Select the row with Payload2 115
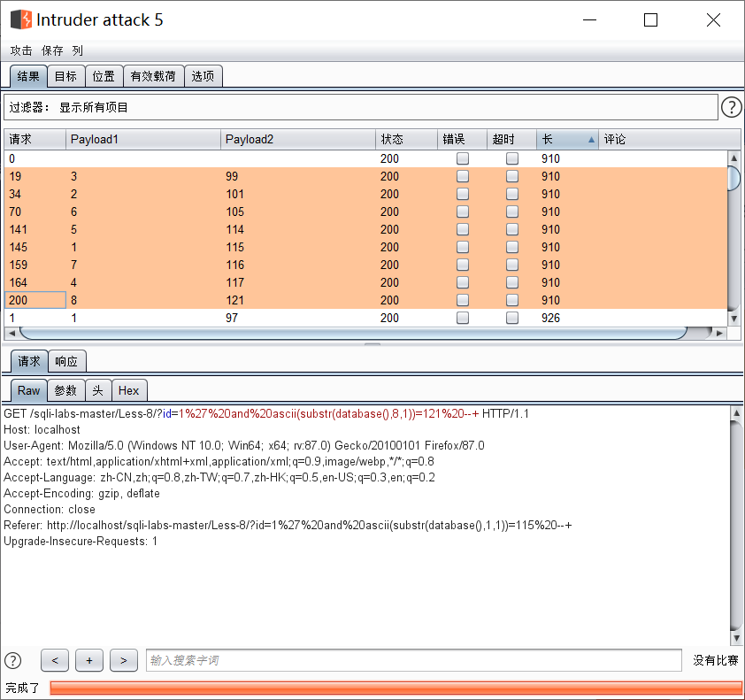The width and height of the screenshot is (745, 700). (x=365, y=247)
